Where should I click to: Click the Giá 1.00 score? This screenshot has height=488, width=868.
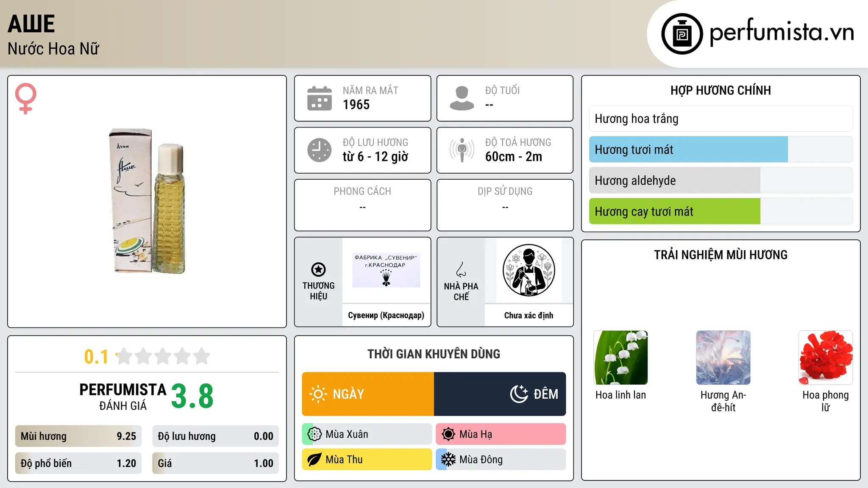(x=216, y=463)
